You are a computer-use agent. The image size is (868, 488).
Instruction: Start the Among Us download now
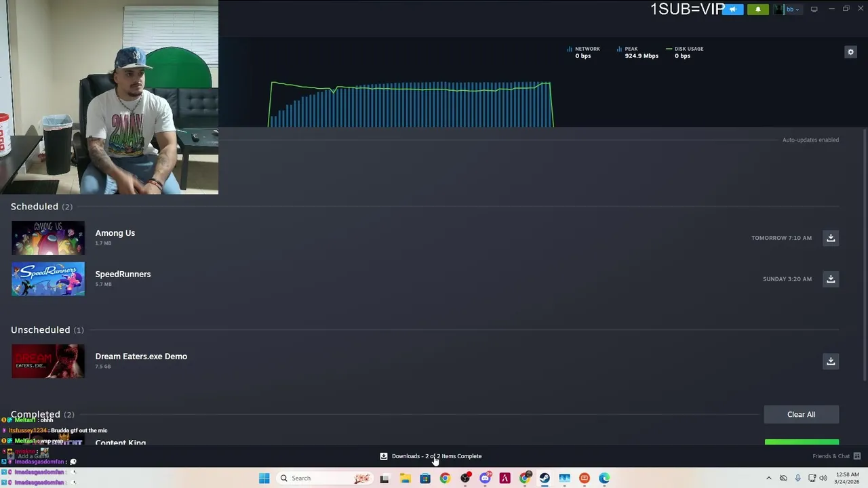tap(831, 238)
